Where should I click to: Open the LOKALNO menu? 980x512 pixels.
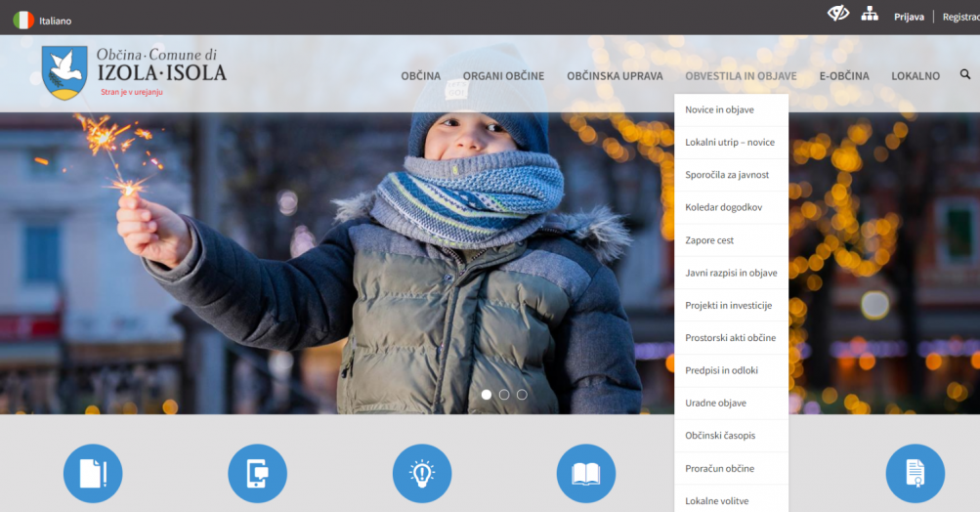[x=915, y=75]
